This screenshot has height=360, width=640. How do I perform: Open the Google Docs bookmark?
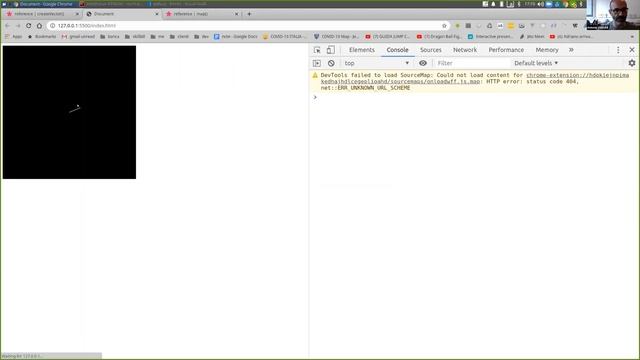[x=236, y=37]
